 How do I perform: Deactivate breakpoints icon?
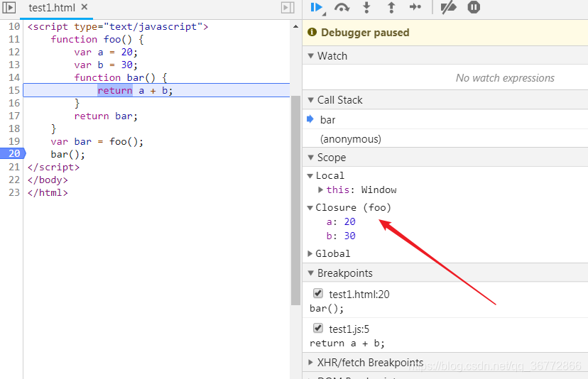(448, 8)
